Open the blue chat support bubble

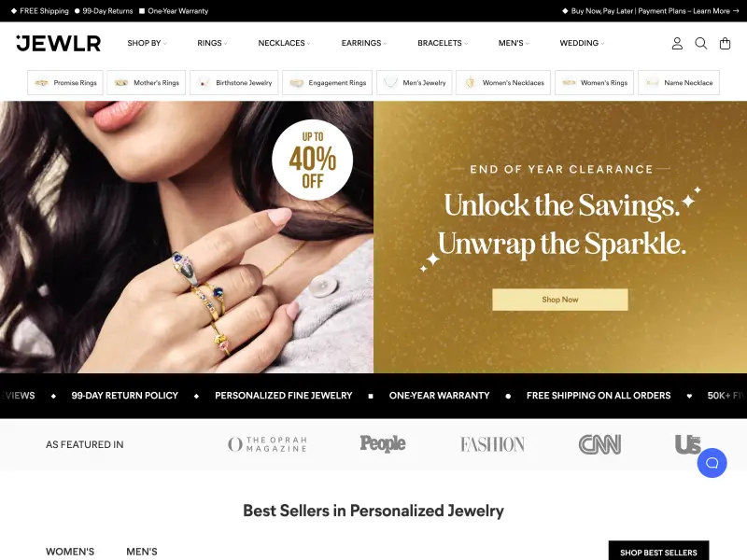[x=712, y=463]
